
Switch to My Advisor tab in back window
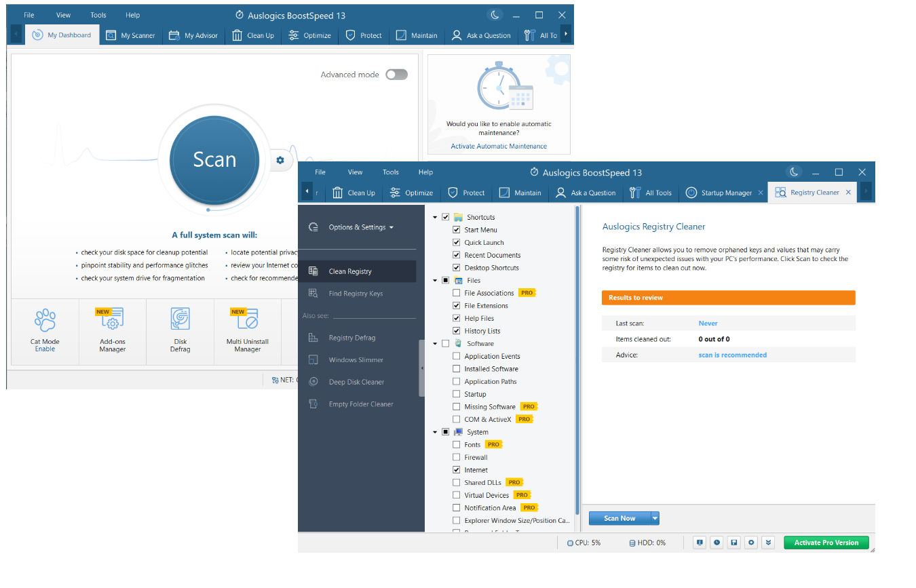point(193,35)
